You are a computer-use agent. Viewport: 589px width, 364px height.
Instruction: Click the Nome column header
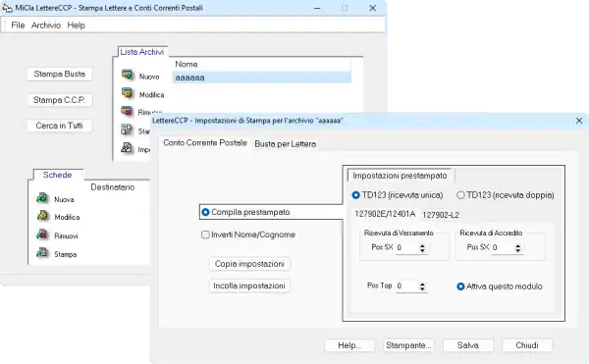(261, 64)
